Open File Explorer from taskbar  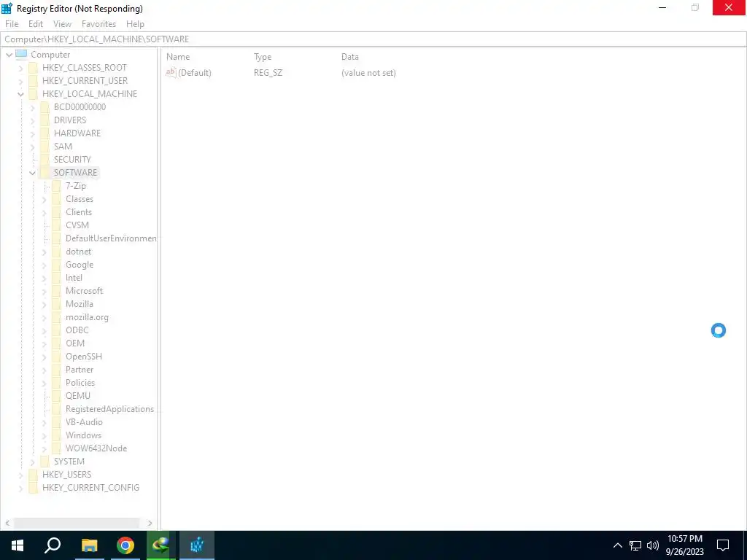tap(89, 545)
